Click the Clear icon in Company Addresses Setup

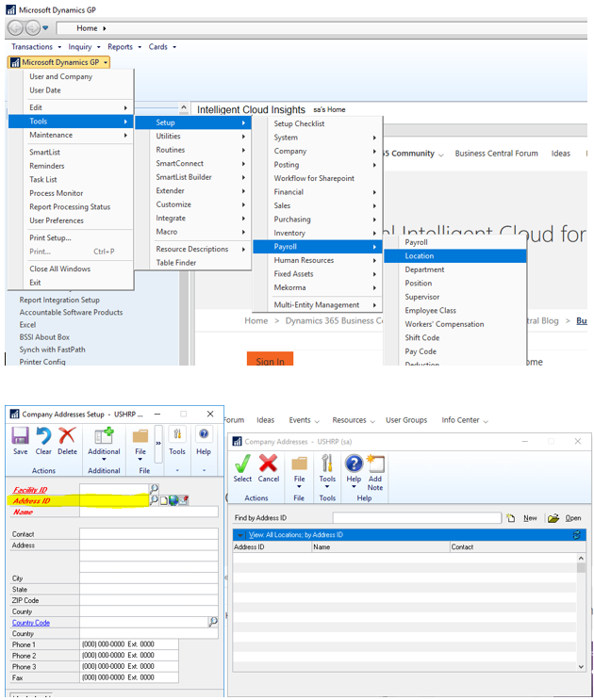point(43,435)
